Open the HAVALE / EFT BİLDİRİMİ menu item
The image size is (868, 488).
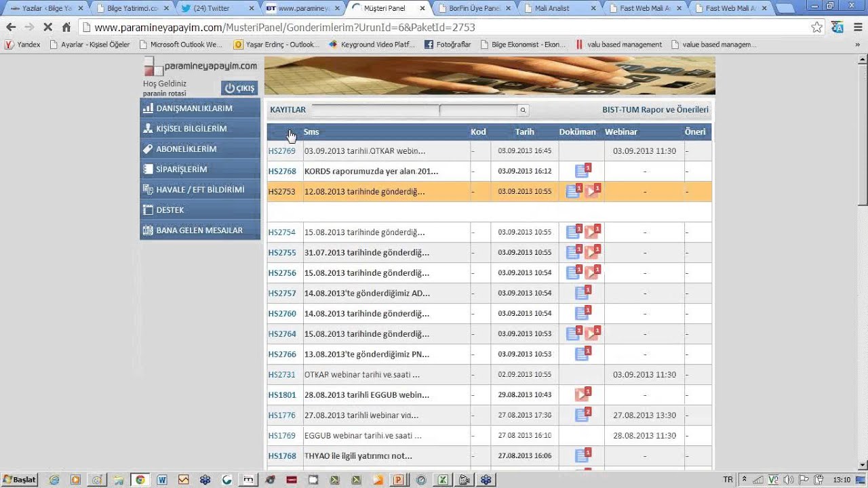[x=200, y=190]
